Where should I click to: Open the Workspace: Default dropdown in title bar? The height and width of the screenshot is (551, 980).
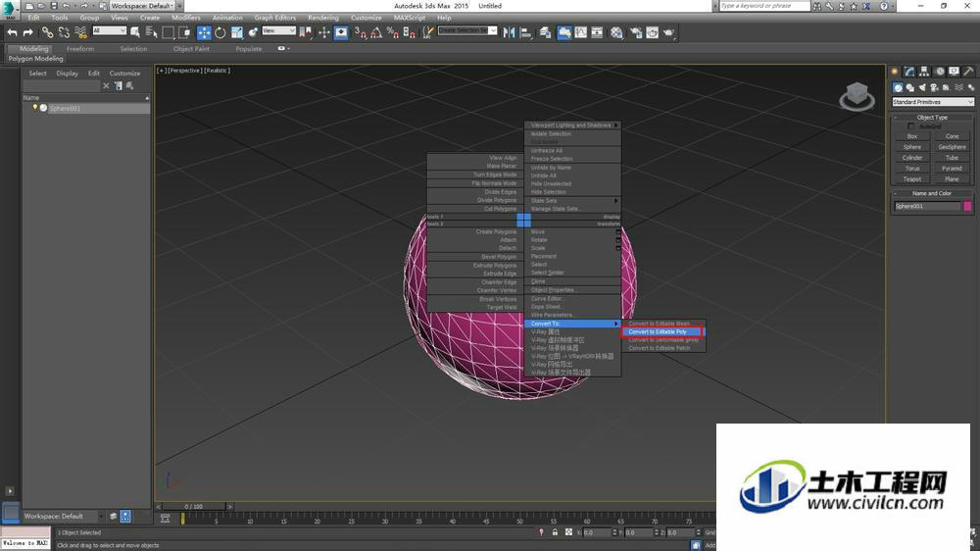(x=142, y=6)
